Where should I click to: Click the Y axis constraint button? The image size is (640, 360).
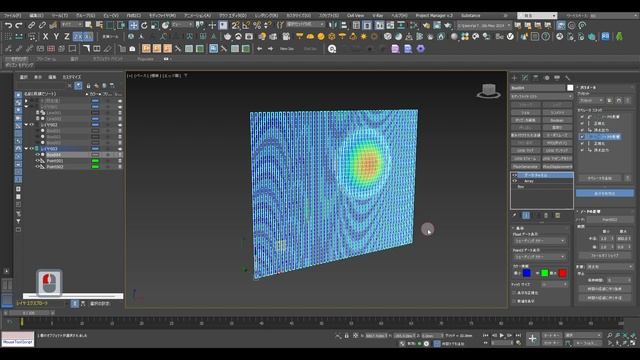56,37
